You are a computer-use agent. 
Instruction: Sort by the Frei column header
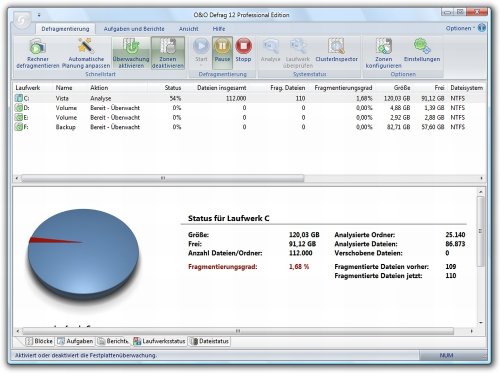(439, 88)
